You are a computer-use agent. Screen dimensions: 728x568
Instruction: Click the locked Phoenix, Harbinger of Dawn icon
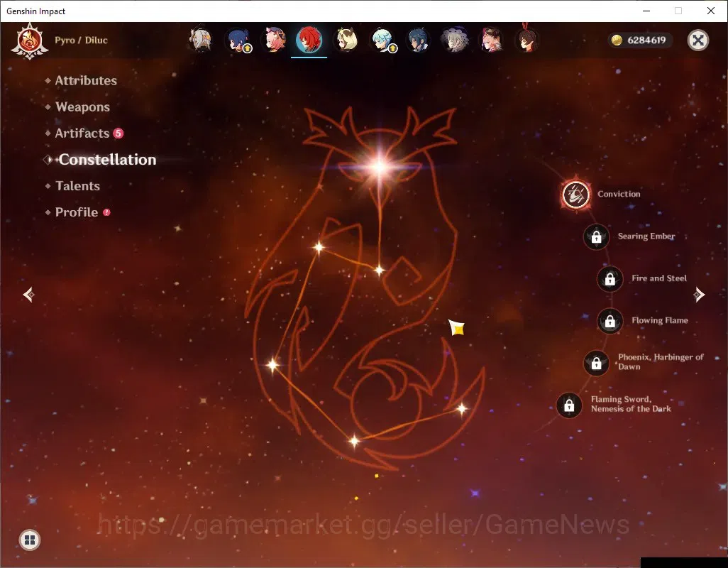click(x=597, y=363)
